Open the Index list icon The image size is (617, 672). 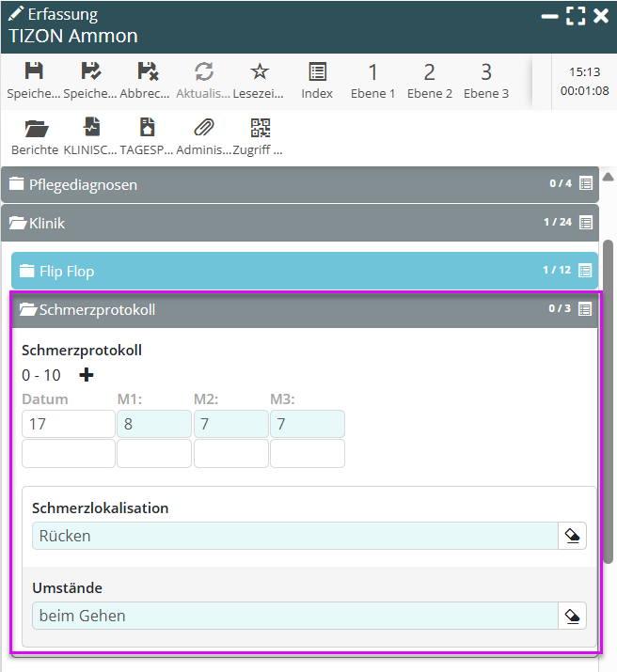tap(317, 72)
